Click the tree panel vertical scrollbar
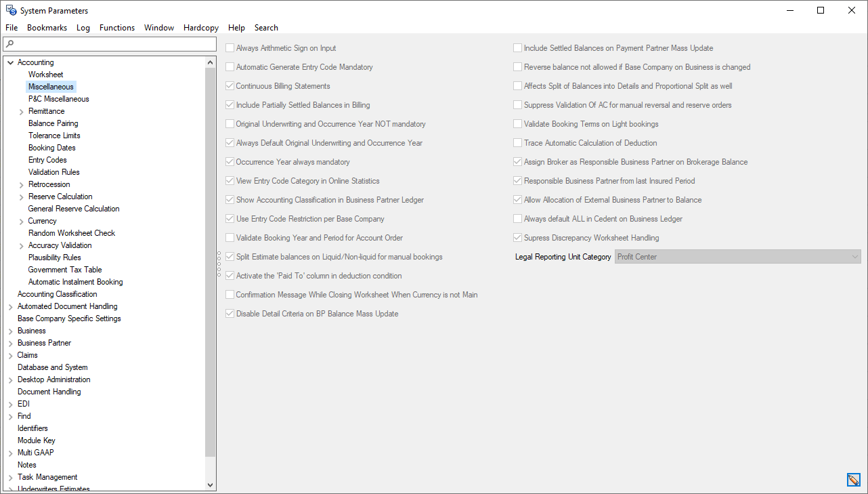 coord(210,271)
